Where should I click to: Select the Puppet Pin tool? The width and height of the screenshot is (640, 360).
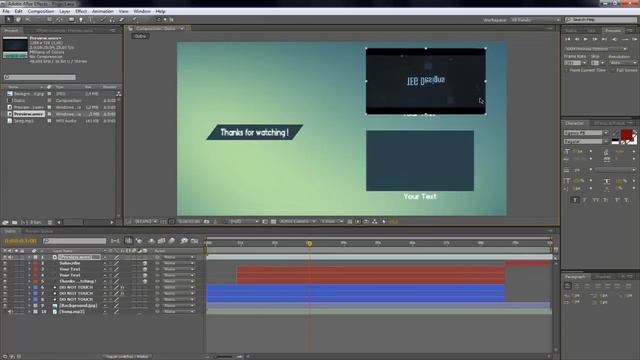pyautogui.click(x=134, y=19)
